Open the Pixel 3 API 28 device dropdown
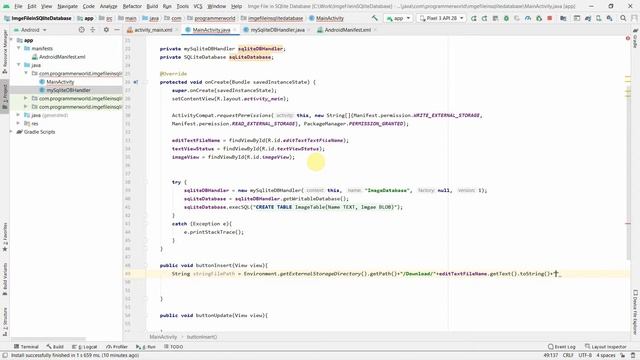Screen dimensions: 640x360 coord(442,18)
